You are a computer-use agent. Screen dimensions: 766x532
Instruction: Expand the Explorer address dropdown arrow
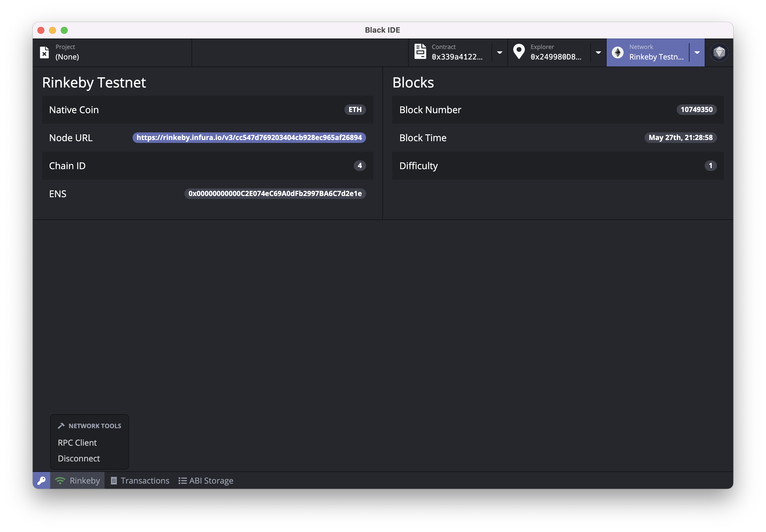[x=598, y=52]
